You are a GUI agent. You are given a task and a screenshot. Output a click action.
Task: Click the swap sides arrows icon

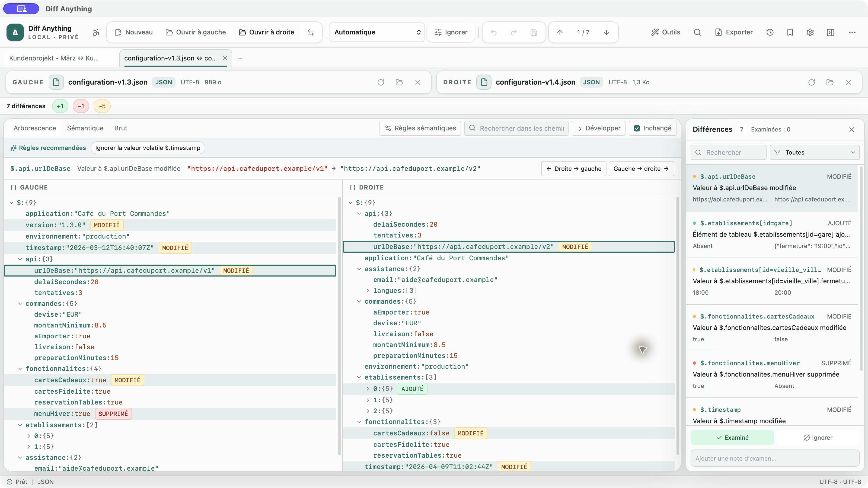coord(311,32)
